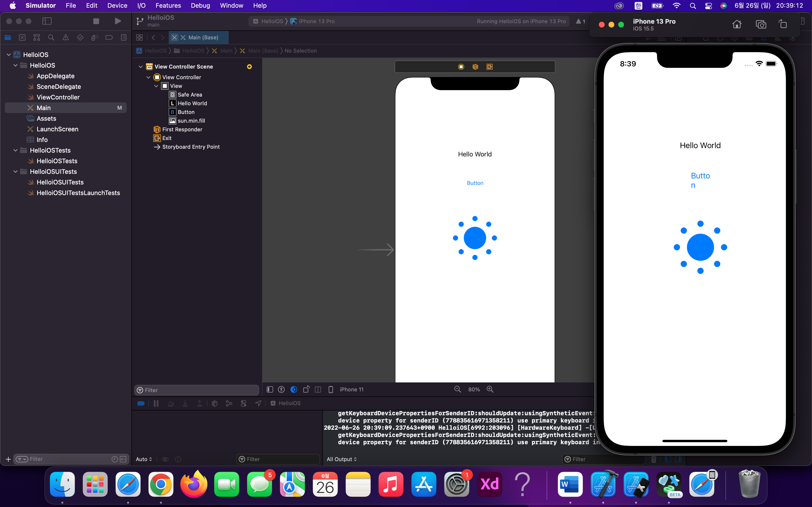Open the Issue navigator warning icon
The width and height of the screenshot is (812, 507).
pos(66,38)
